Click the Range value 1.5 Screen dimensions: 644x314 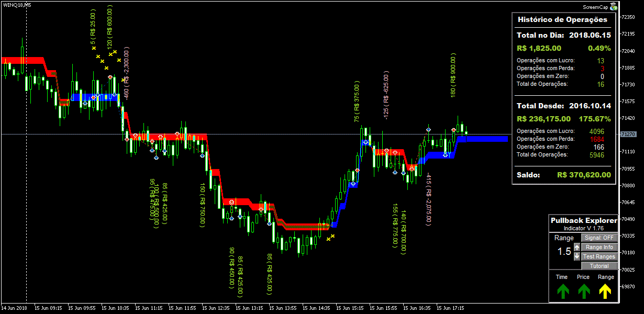pyautogui.click(x=564, y=252)
